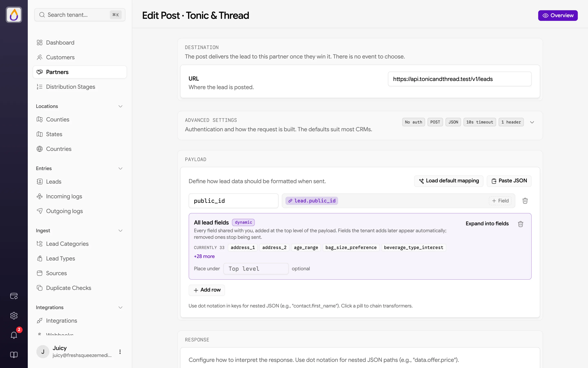The height and width of the screenshot is (368, 588).
Task: Open Distribution Stages
Action: point(80,87)
